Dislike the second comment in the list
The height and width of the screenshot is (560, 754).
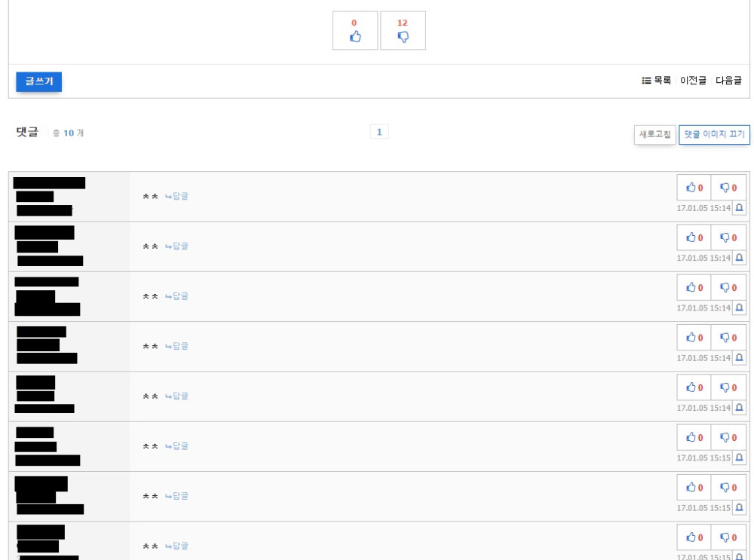pyautogui.click(x=728, y=237)
